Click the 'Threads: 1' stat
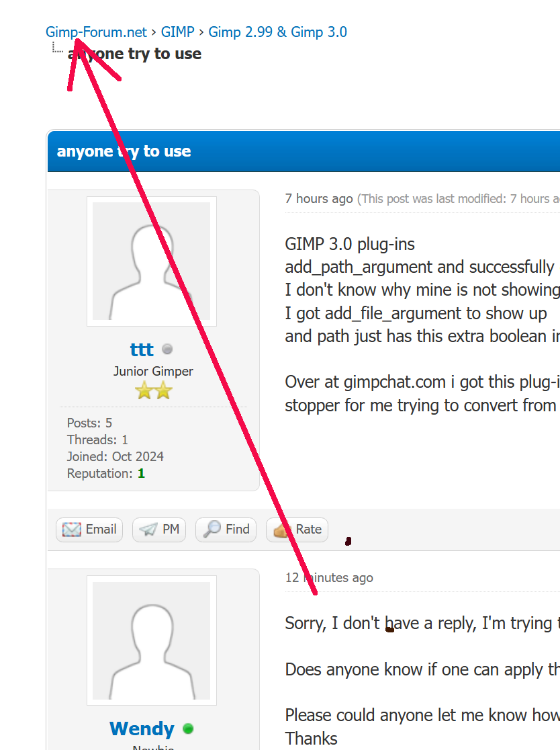Viewport: 560px width, 750px height. (97, 440)
